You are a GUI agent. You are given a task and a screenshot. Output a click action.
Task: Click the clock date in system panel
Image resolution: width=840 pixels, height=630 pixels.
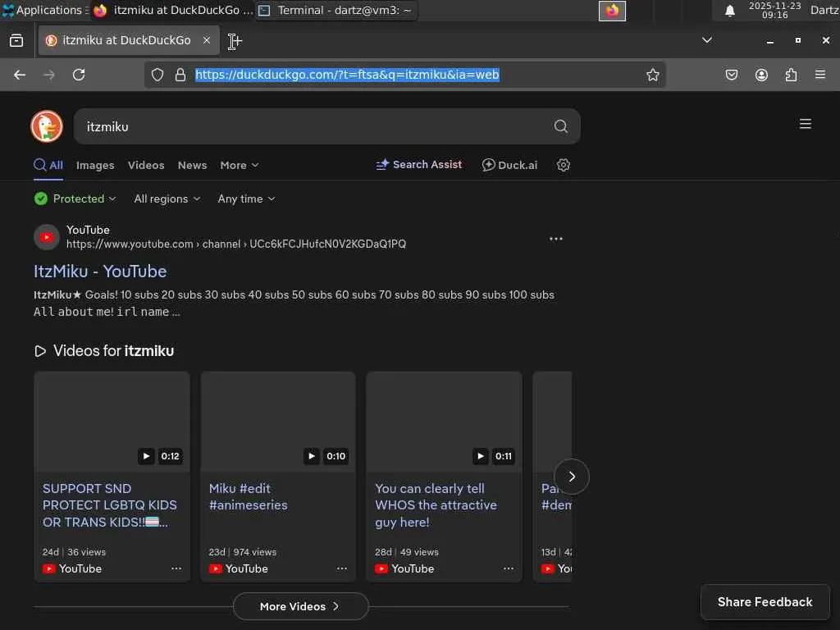774,10
